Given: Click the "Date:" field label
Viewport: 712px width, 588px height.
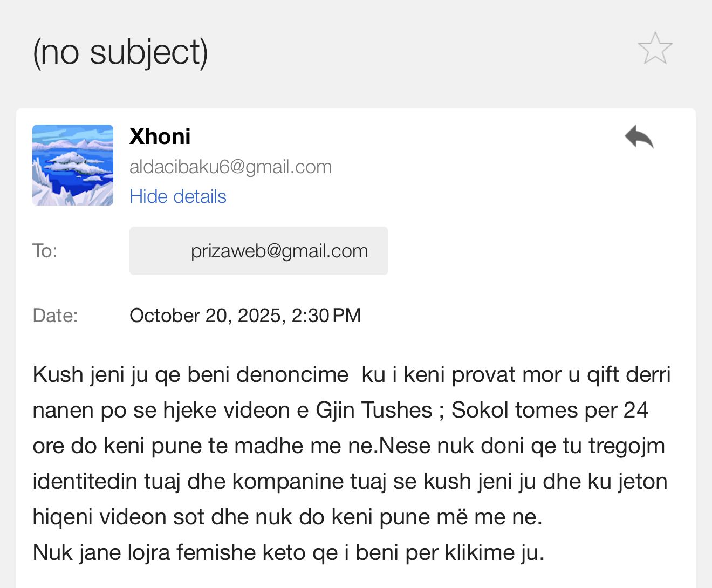Looking at the screenshot, I should [55, 316].
